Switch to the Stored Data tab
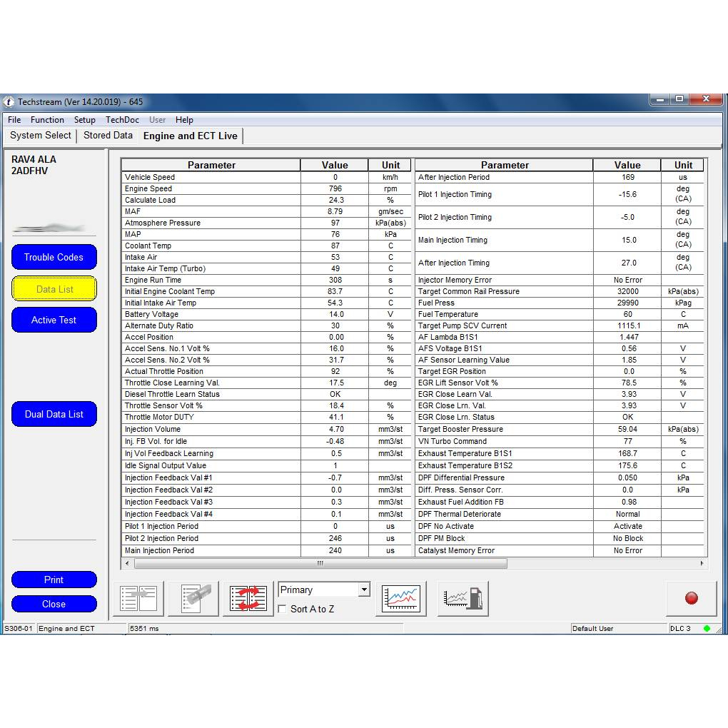 coord(108,135)
